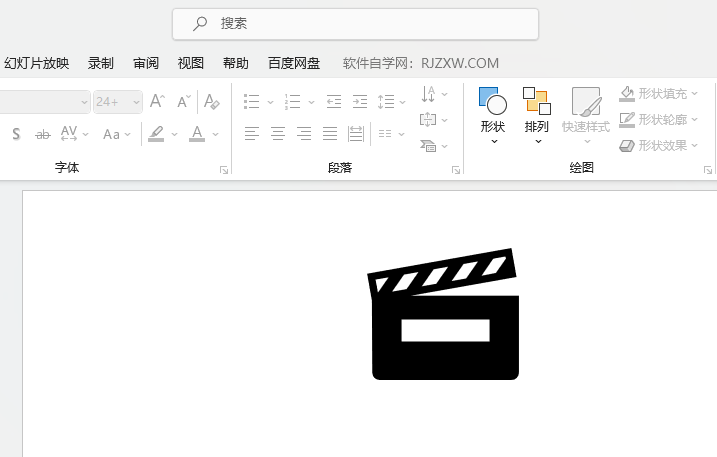Open the 绘图 dialog launcher
717x457 pixels.
[x=708, y=170]
